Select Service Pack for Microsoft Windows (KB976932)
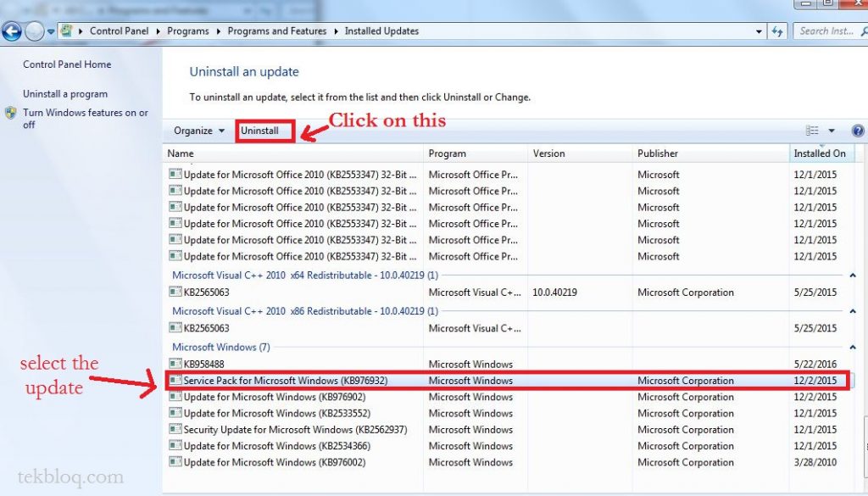Viewport: 868px width, 496px height. 286,381
